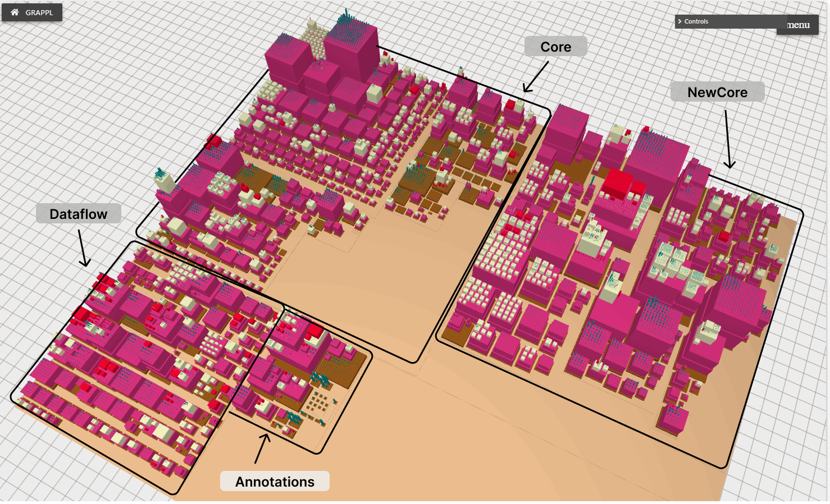Open the GRAPPL home link

click(x=38, y=12)
